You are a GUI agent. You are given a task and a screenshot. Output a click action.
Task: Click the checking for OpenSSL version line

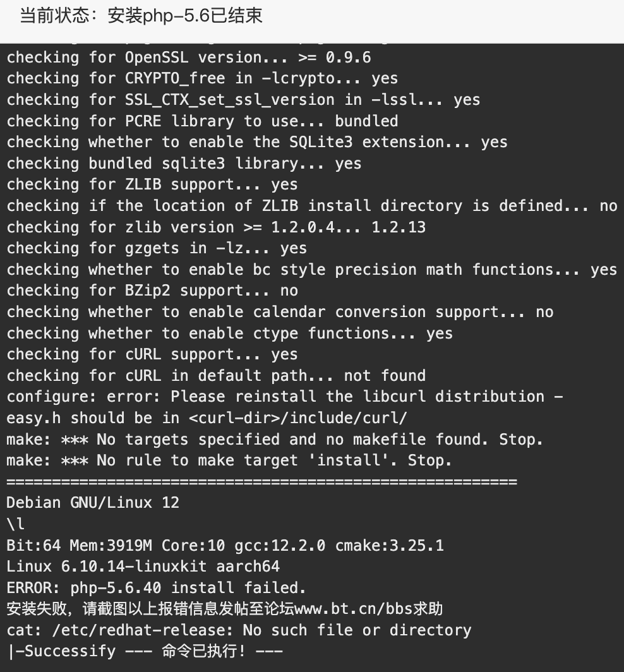[x=189, y=57]
